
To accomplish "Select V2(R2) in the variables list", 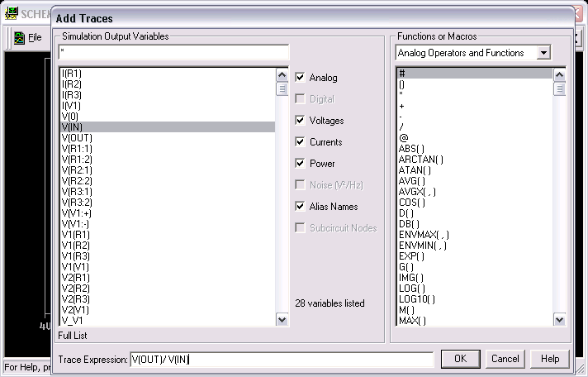I will click(x=168, y=289).
